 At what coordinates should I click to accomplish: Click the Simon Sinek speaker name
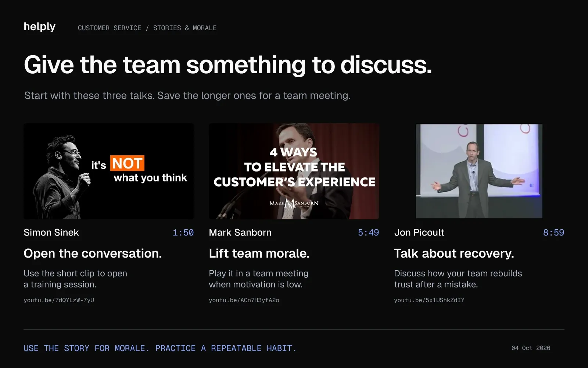tap(51, 233)
